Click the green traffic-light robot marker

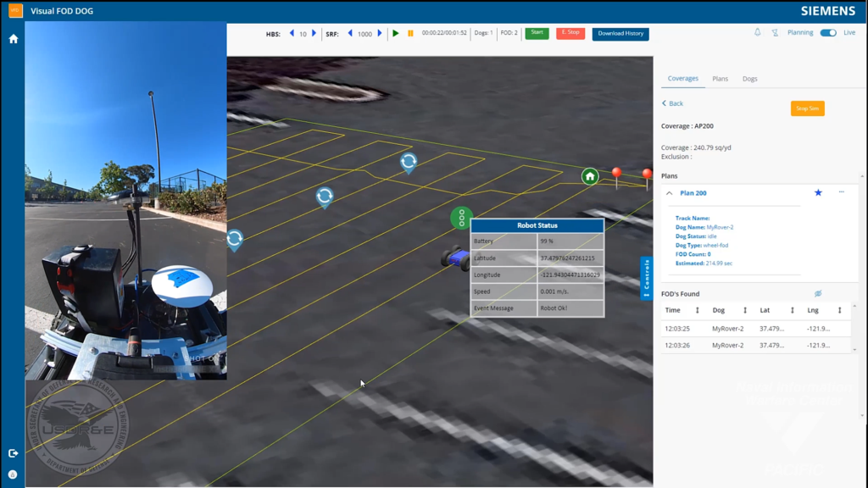(462, 218)
